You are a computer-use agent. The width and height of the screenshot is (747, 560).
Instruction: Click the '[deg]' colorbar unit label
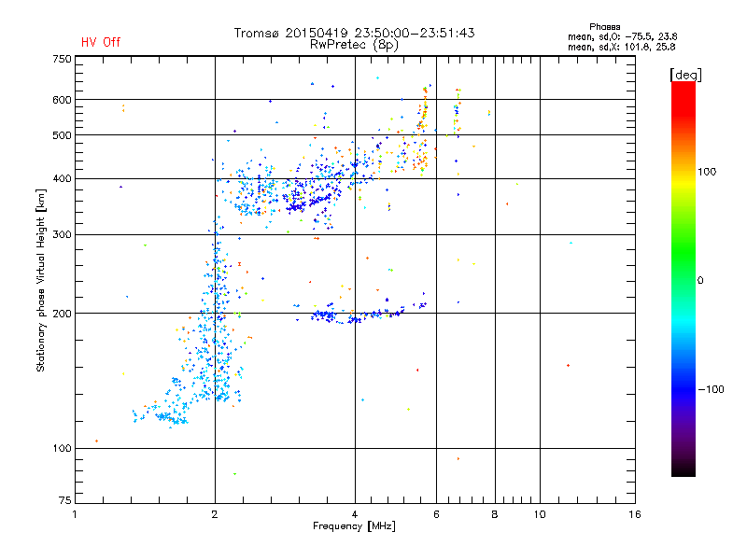tap(685, 75)
